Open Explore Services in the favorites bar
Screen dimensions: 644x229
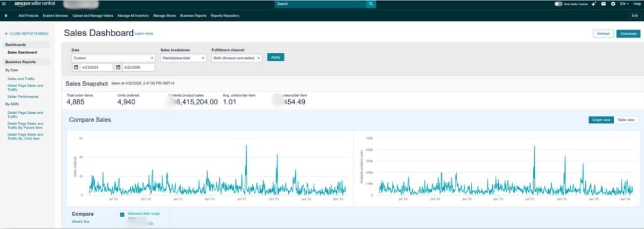pos(56,15)
